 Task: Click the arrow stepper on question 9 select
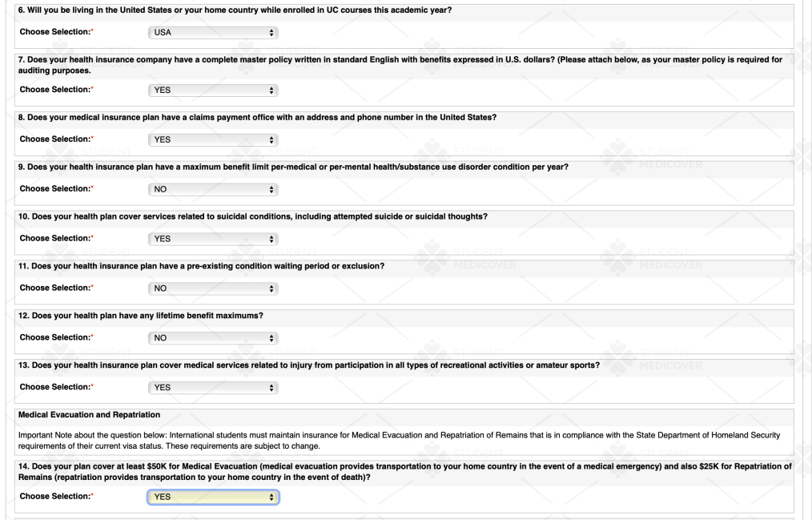point(271,190)
